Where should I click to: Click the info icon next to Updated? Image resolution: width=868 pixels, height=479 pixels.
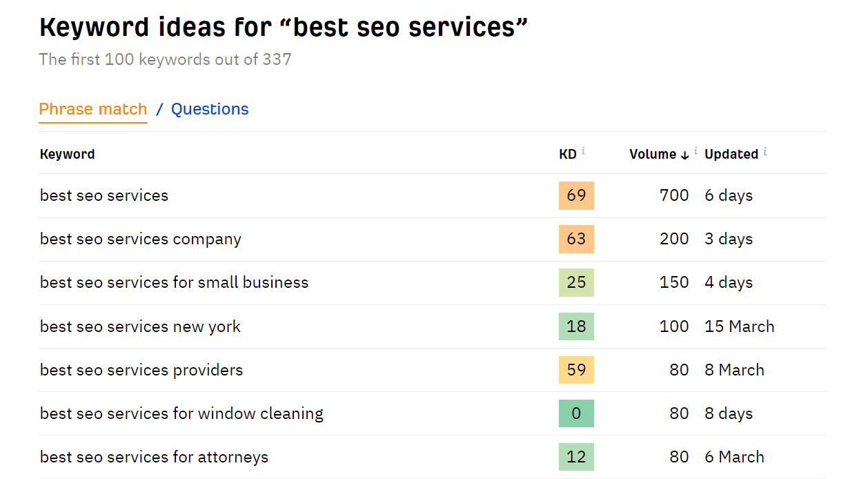(765, 150)
